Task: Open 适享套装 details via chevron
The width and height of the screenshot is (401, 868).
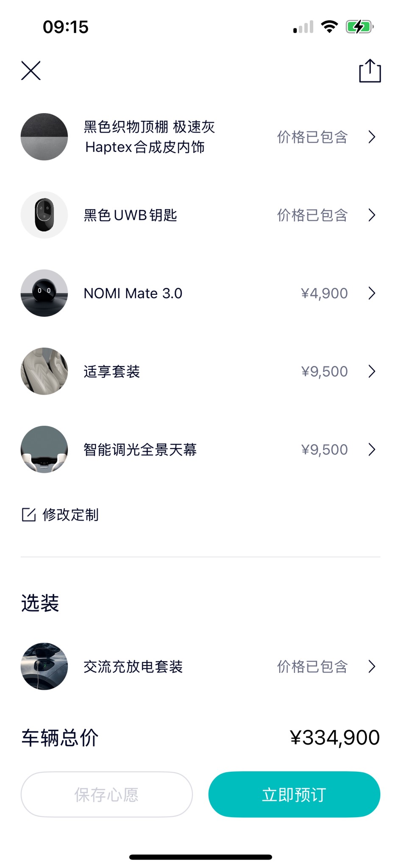Action: tap(372, 371)
